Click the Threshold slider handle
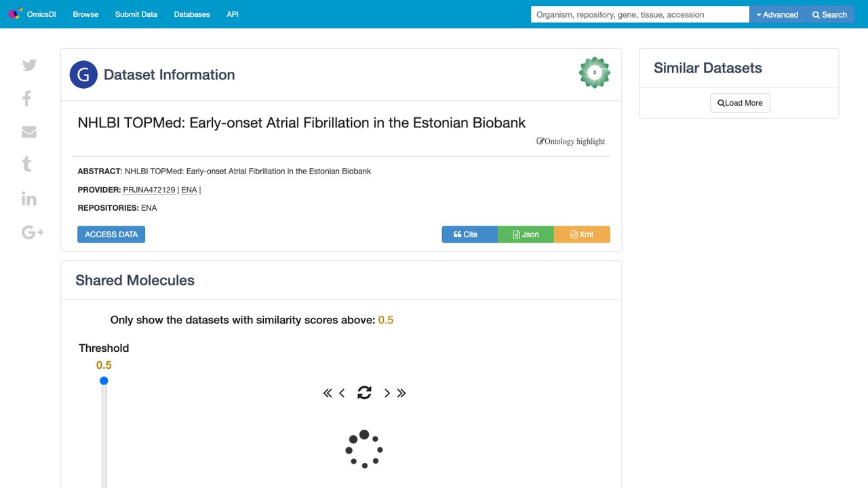This screenshot has width=868, height=488. 104,381
